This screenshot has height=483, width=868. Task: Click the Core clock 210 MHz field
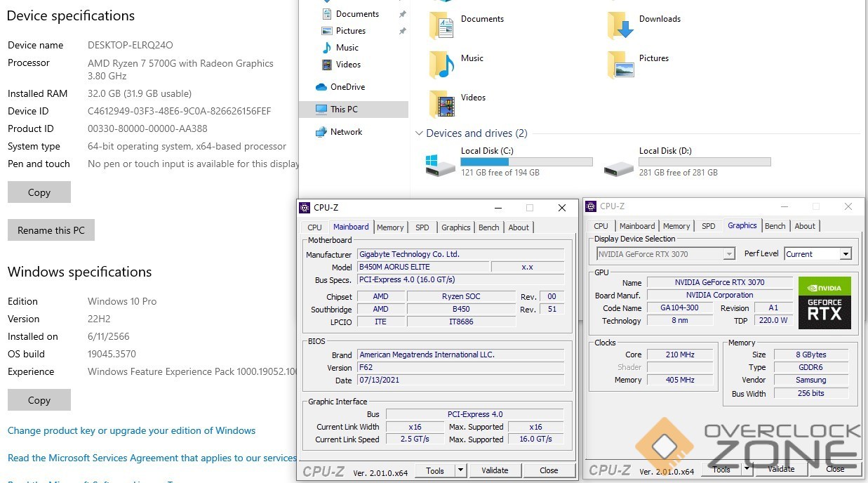pos(679,355)
